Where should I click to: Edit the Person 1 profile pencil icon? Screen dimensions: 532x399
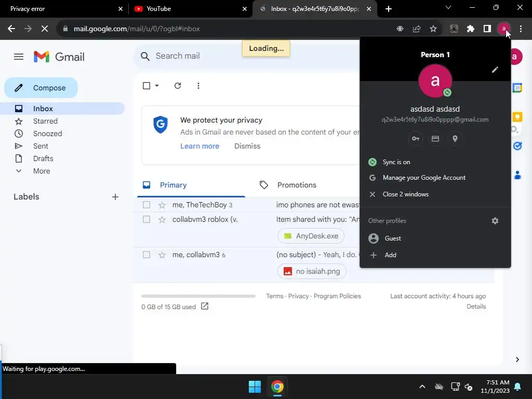click(x=495, y=70)
